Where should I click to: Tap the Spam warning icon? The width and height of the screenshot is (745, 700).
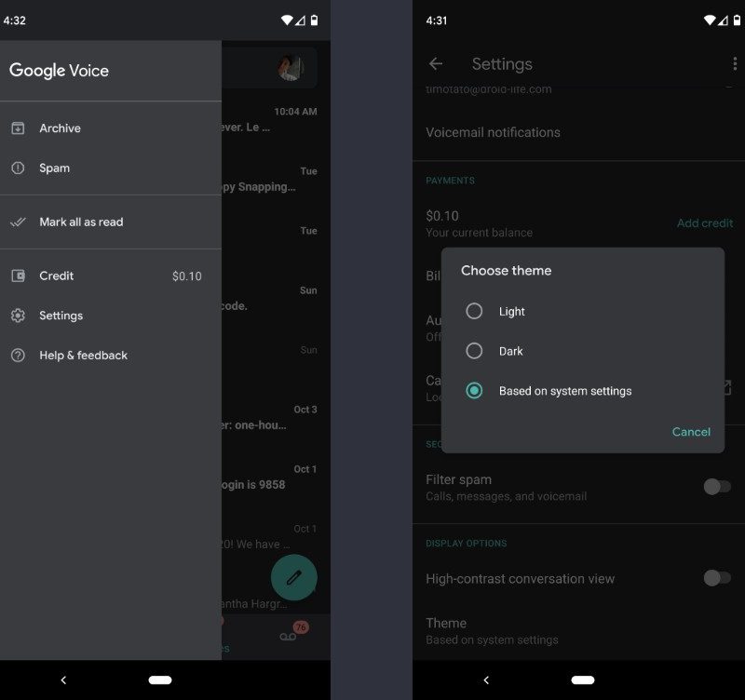(18, 168)
